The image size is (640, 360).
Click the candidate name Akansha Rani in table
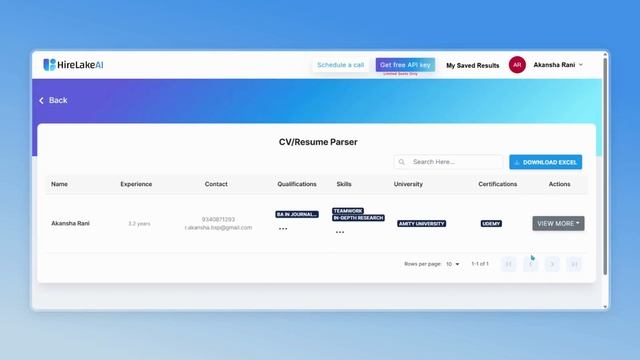(x=70, y=223)
